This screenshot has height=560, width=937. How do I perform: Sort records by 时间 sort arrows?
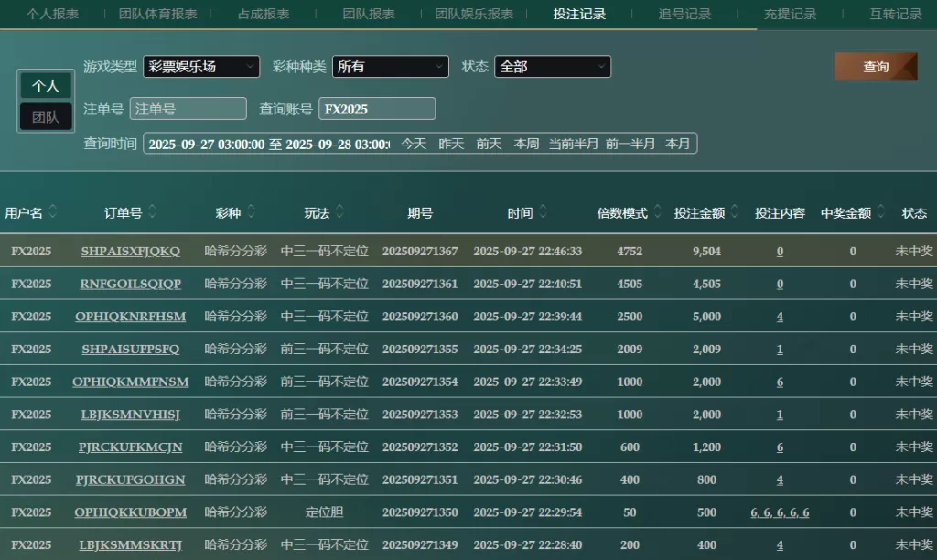(543, 212)
